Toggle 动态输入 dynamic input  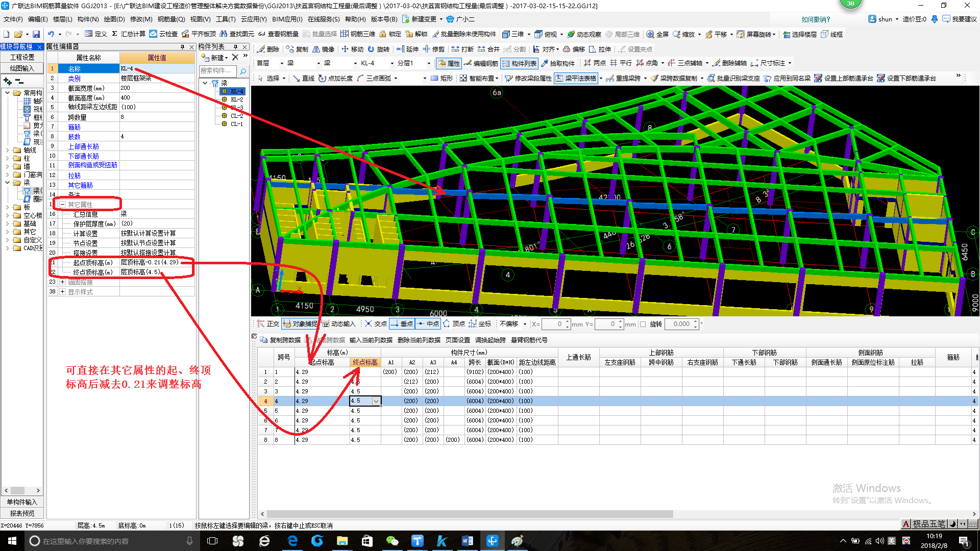click(x=338, y=324)
